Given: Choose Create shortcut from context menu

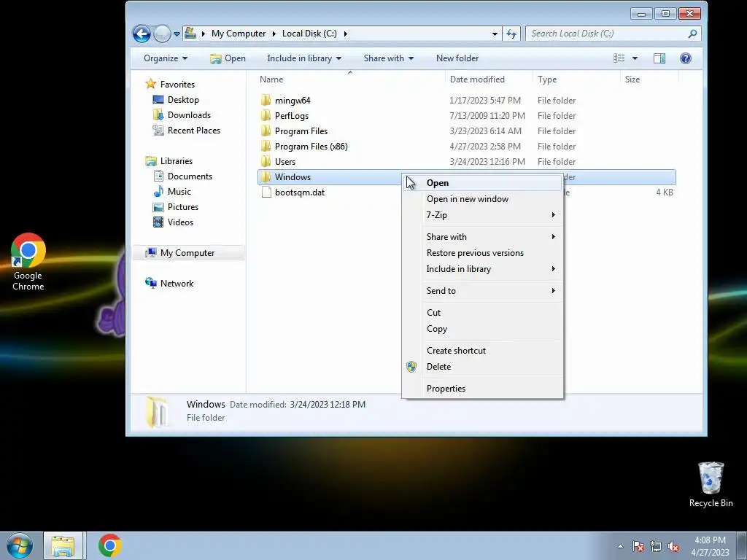Looking at the screenshot, I should [483, 351].
